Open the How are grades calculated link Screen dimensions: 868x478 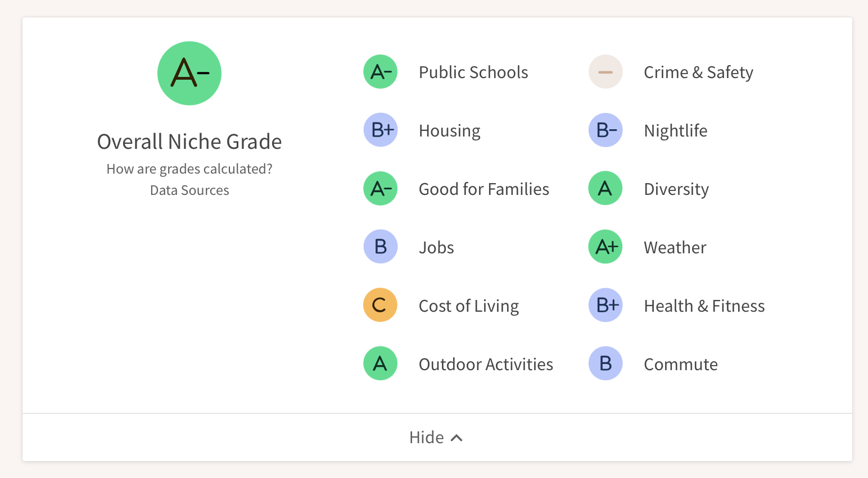click(x=189, y=169)
